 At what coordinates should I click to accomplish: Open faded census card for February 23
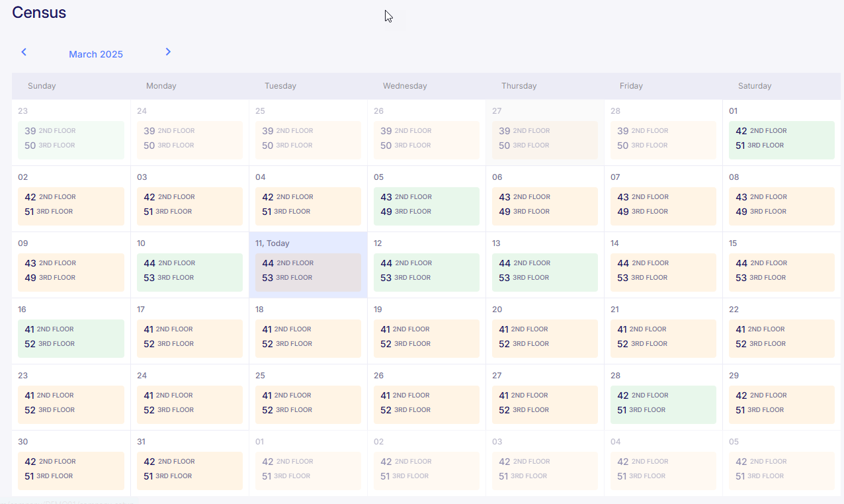coord(71,140)
